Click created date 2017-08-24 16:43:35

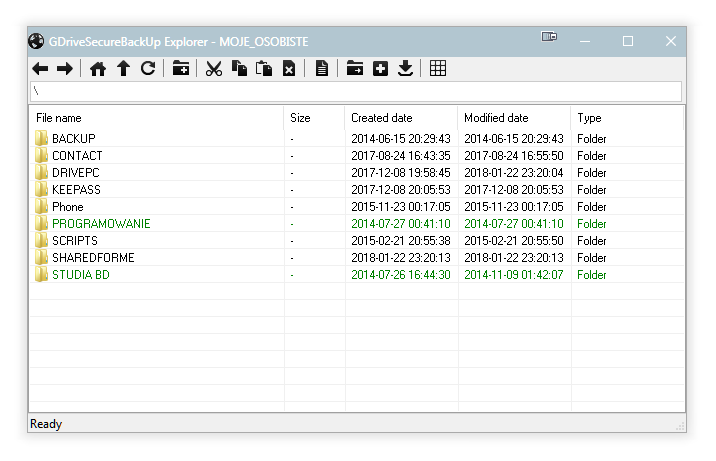pos(400,156)
